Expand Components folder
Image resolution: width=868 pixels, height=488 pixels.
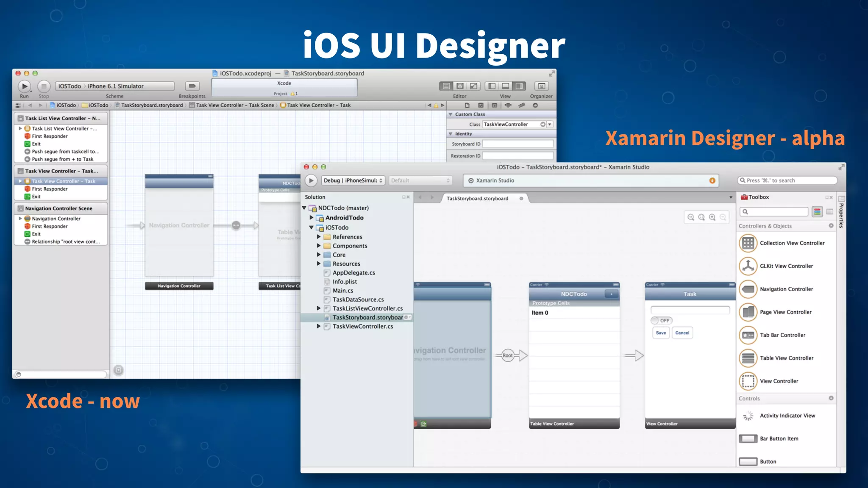coord(319,246)
